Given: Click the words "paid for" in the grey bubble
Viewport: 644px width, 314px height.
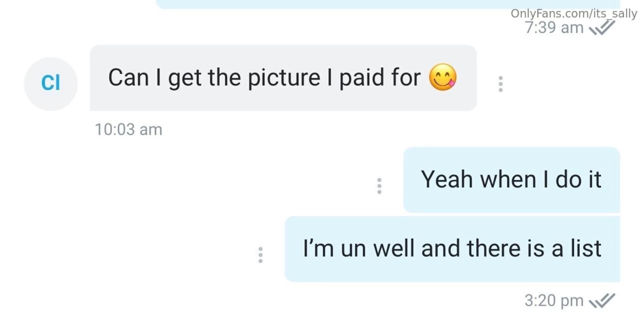Looking at the screenshot, I should [380, 79].
